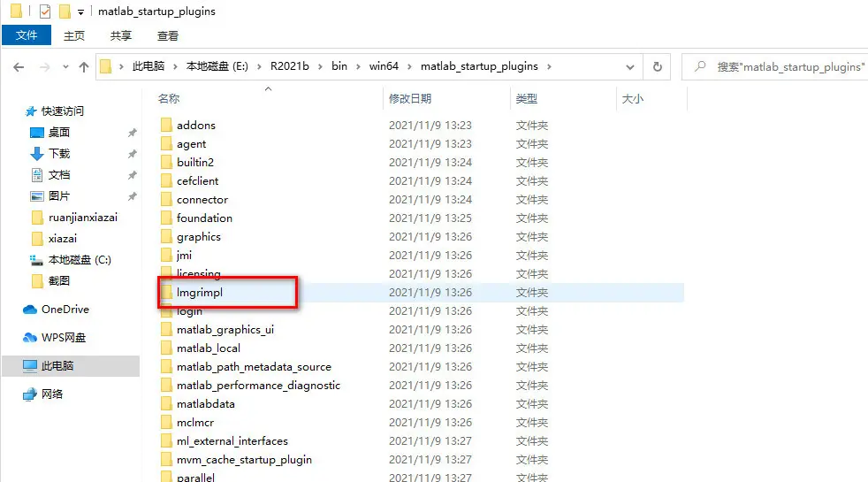Open the 文件 ribbon tab
The height and width of the screenshot is (482, 868).
pos(27,35)
